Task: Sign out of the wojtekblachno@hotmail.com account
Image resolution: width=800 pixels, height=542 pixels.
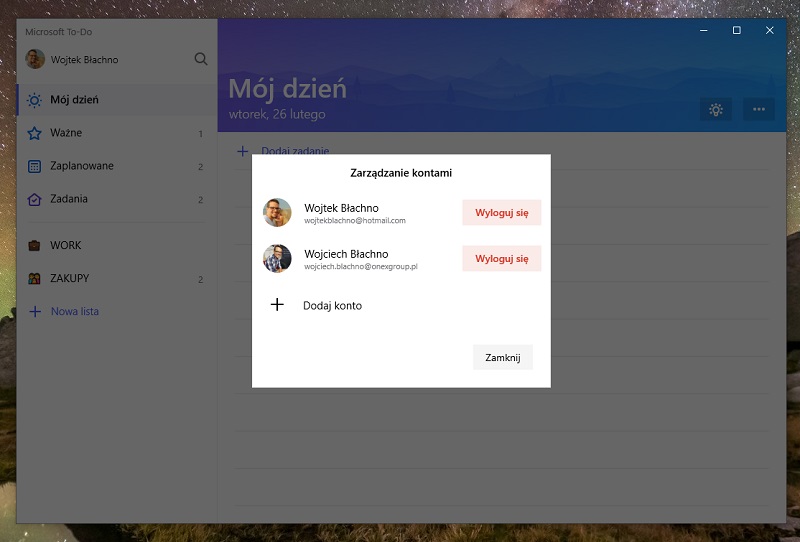Action: pos(502,213)
